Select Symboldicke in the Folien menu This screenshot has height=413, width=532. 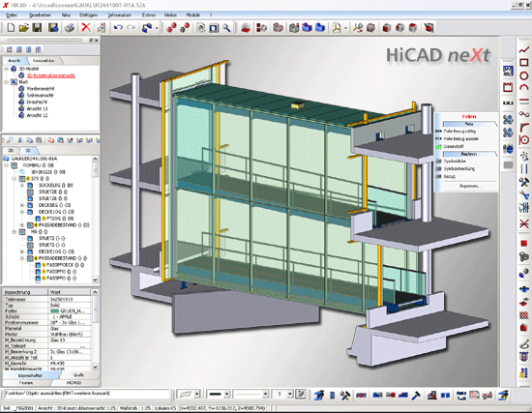455,162
